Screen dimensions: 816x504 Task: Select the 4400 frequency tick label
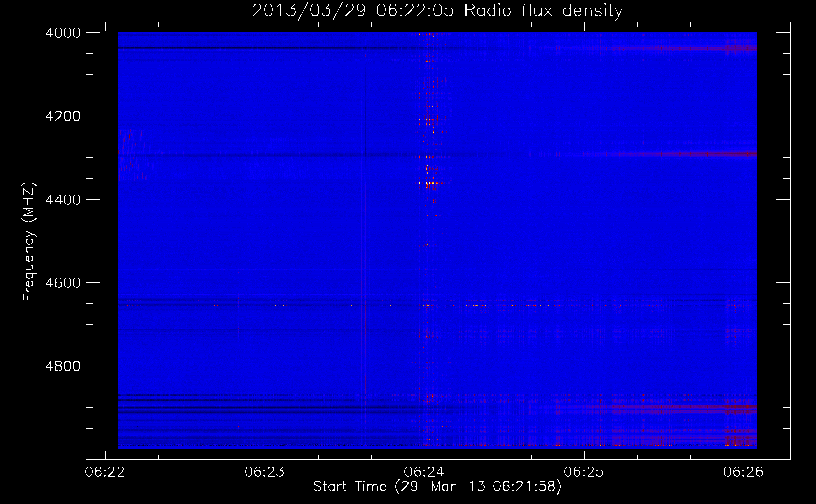coord(63,200)
